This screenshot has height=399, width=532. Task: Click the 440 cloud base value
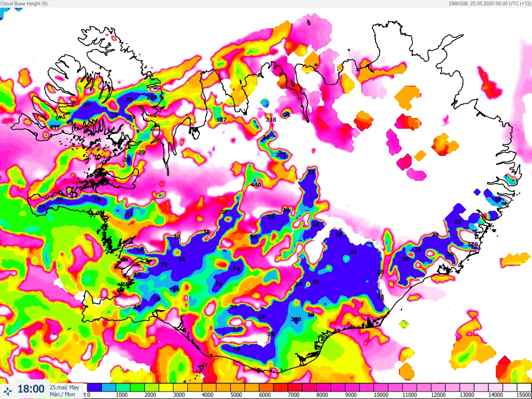[256, 185]
